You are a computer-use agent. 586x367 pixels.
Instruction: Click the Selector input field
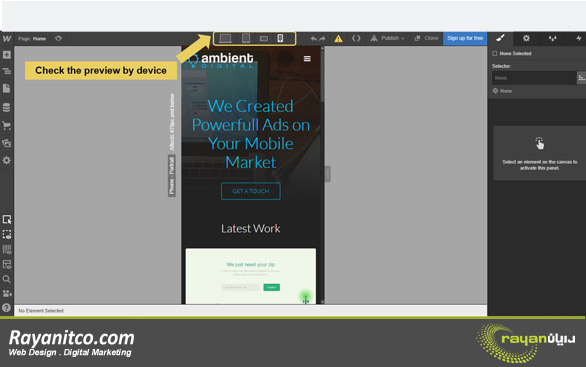click(534, 78)
